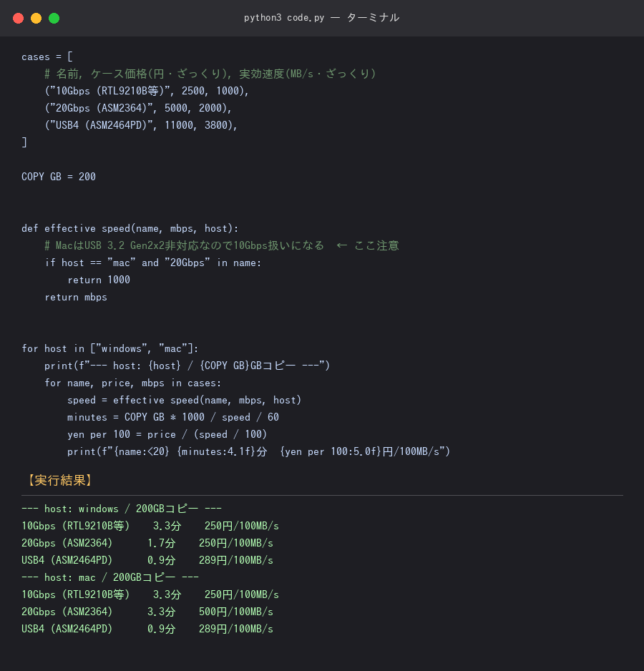Minimize the terminal using the yellow button
Screen dimensions: 644x671
click(36, 19)
